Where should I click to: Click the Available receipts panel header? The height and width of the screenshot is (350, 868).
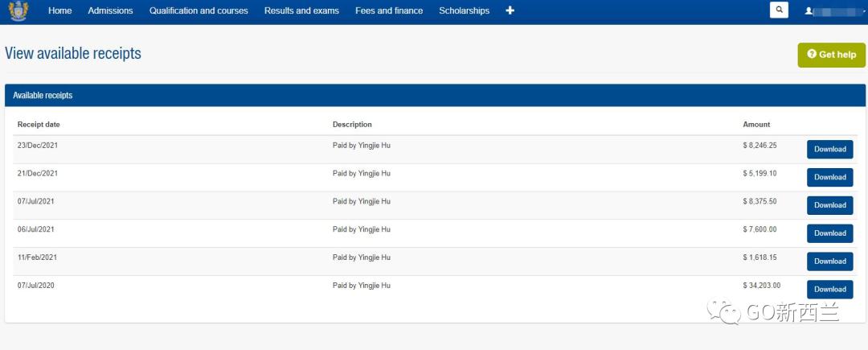coord(435,95)
